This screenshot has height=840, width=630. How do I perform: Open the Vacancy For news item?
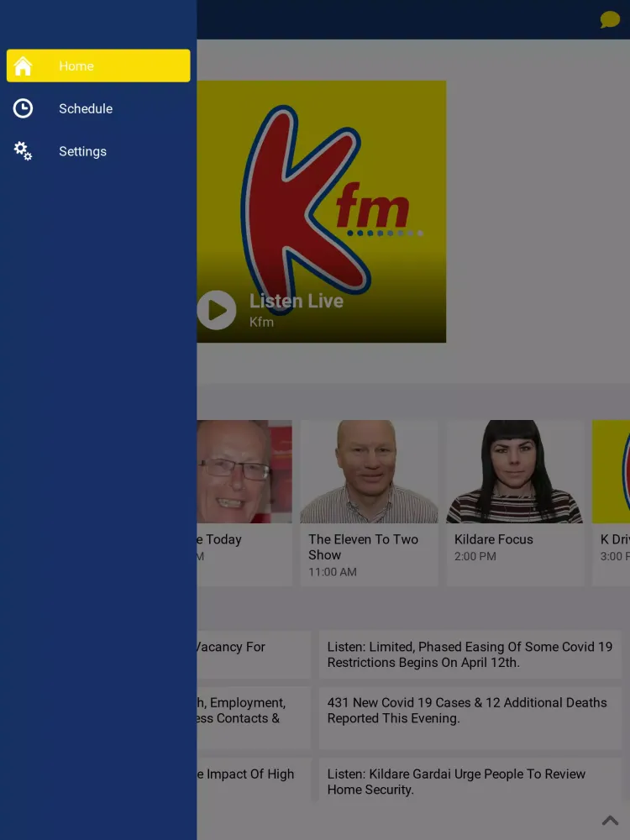tap(254, 654)
